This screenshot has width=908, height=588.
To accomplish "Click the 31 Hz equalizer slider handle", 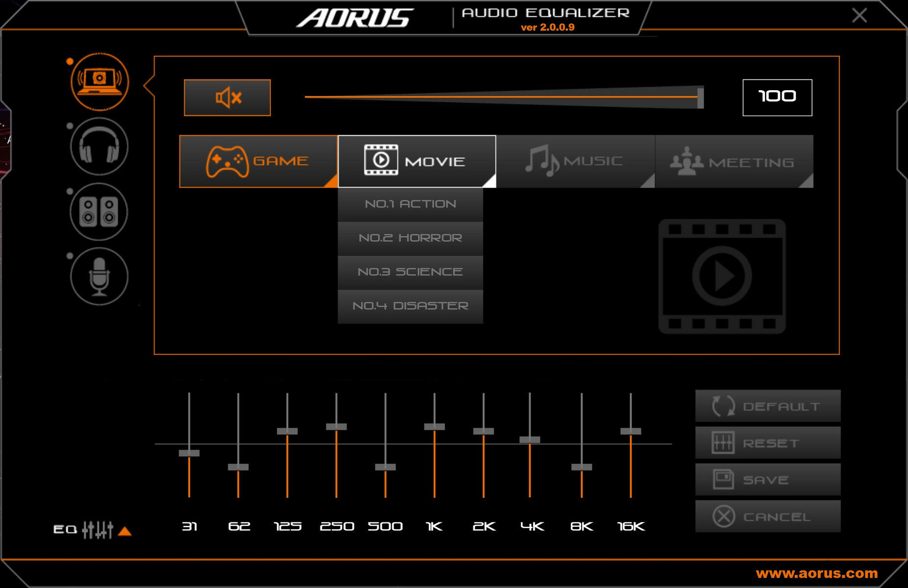I will pos(189,453).
